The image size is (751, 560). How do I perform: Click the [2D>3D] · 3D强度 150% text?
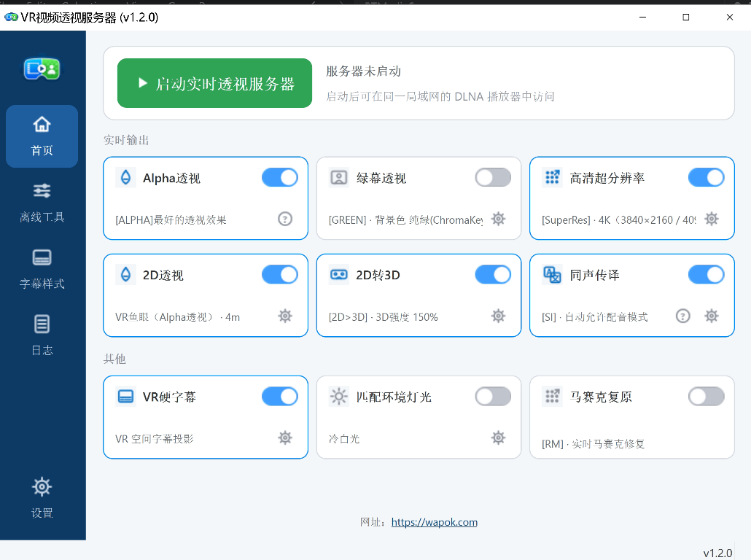[x=384, y=317]
